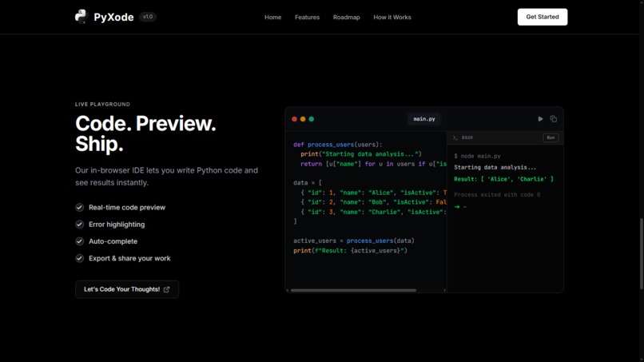The height and width of the screenshot is (362, 644).
Task: Click the PyXode Python logo icon
Action: point(81,17)
